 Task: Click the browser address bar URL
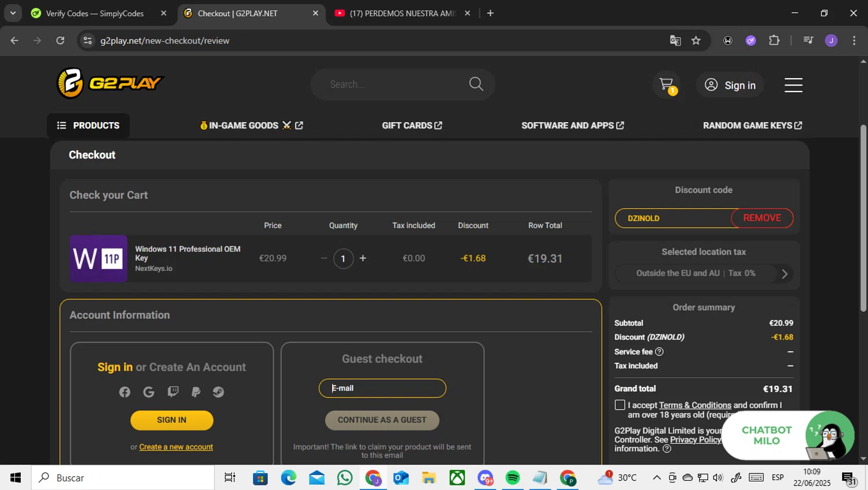(165, 40)
